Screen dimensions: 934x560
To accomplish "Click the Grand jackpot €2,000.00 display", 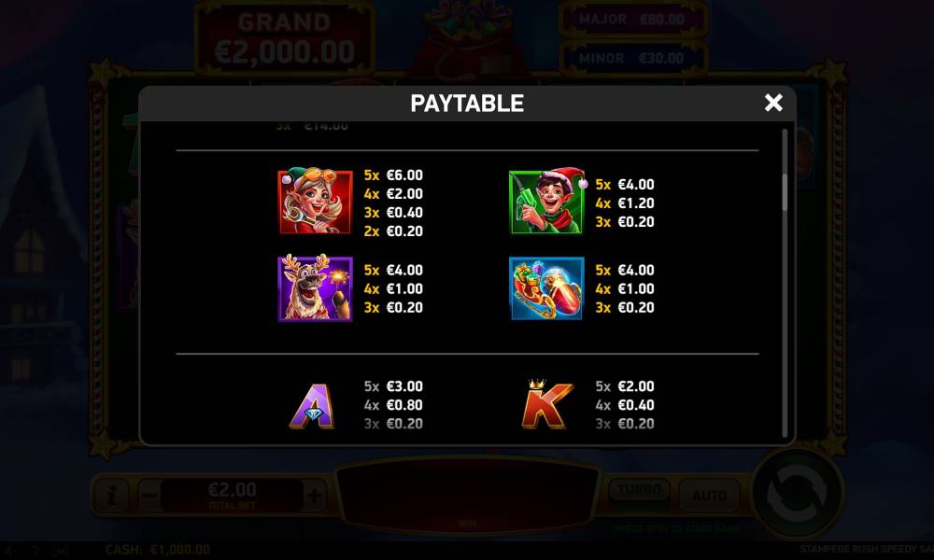I will 285,39.
